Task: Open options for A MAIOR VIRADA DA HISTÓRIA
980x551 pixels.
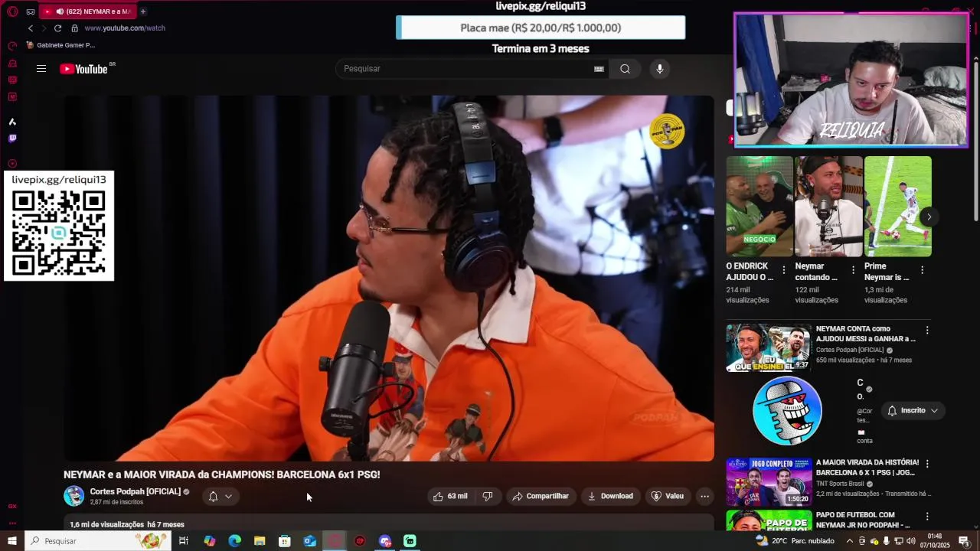Action: click(927, 464)
